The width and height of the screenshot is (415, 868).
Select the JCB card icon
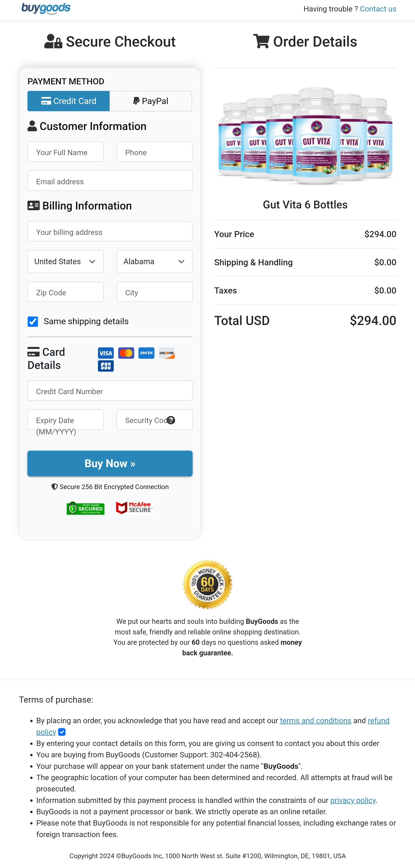click(x=106, y=366)
